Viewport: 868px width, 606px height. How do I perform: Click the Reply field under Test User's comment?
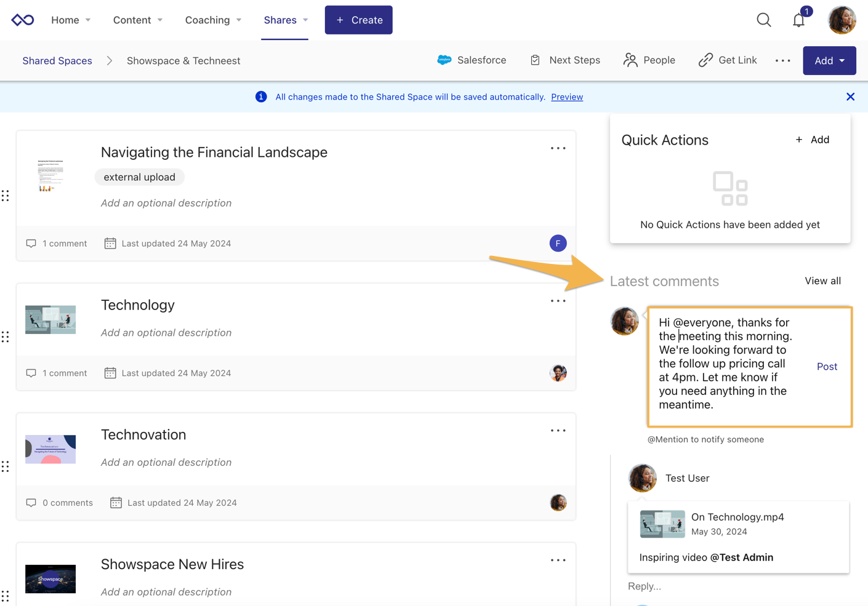645,586
